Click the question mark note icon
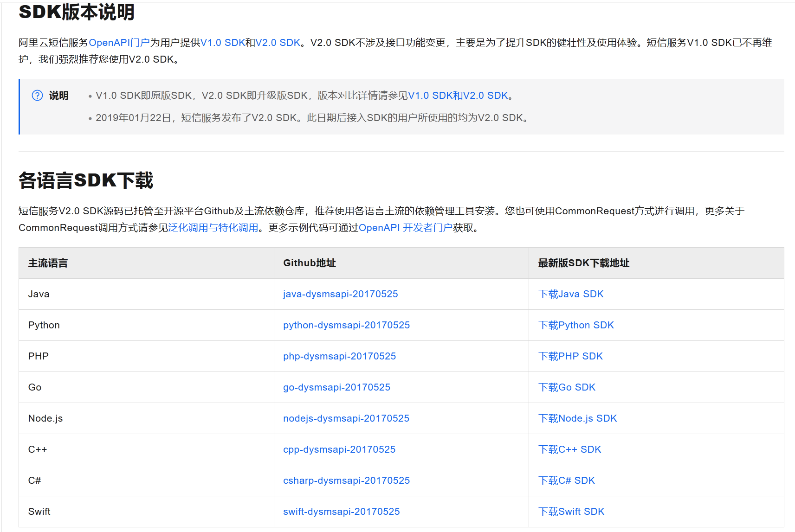This screenshot has height=532, width=795. coord(37,96)
